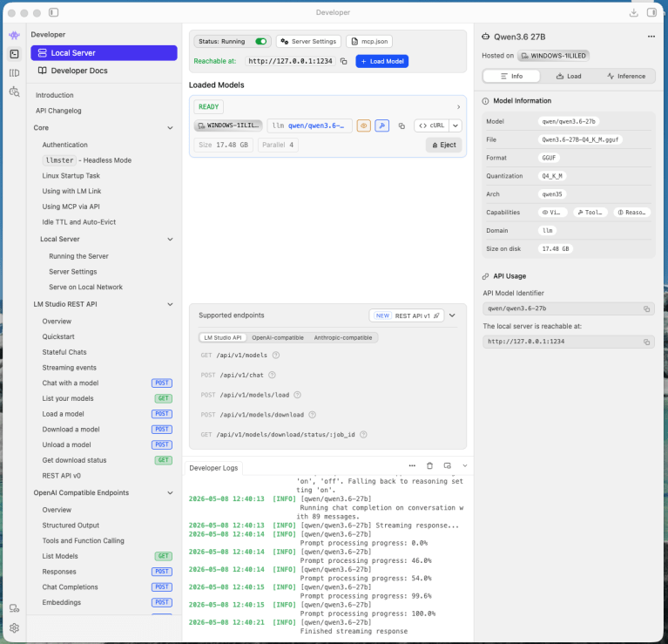Expand the READY model card chevron
This screenshot has width=668, height=644.
pos(458,107)
